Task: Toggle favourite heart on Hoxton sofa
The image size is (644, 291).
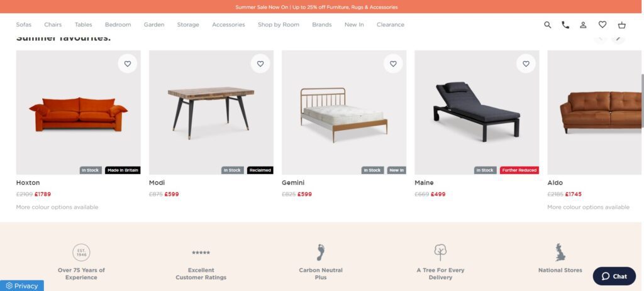Action: [128, 63]
